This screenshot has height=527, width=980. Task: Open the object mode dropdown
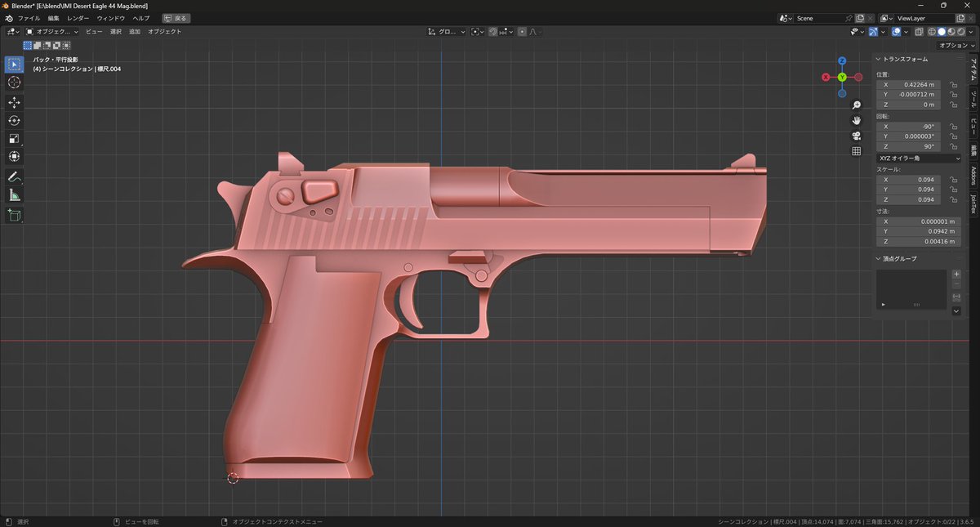point(52,32)
